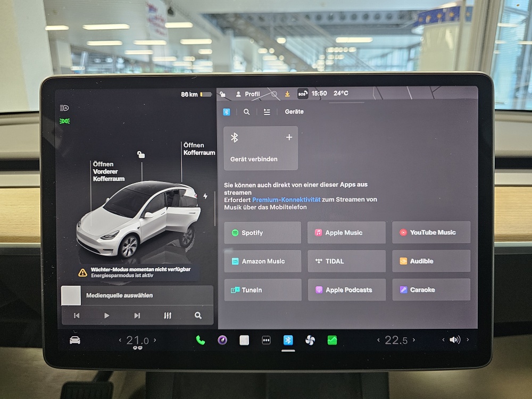Unlock car via padlock icon above vehicle

pyautogui.click(x=141, y=155)
